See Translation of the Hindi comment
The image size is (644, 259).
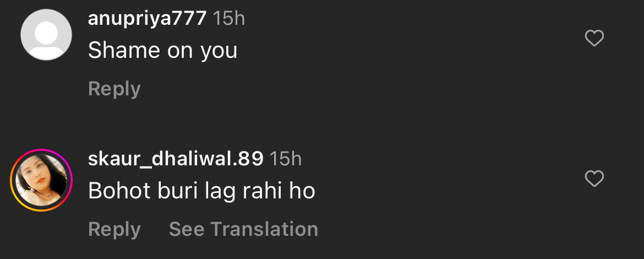[243, 229]
